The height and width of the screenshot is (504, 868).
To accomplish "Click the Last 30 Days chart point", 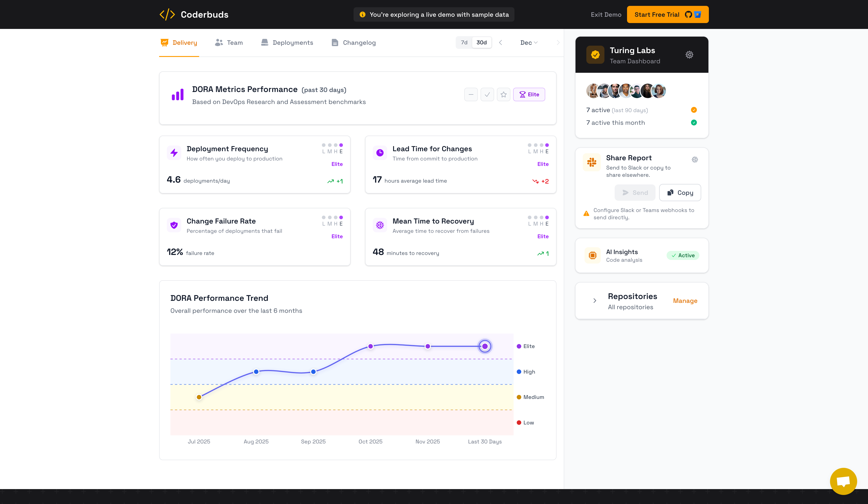I will click(x=485, y=346).
